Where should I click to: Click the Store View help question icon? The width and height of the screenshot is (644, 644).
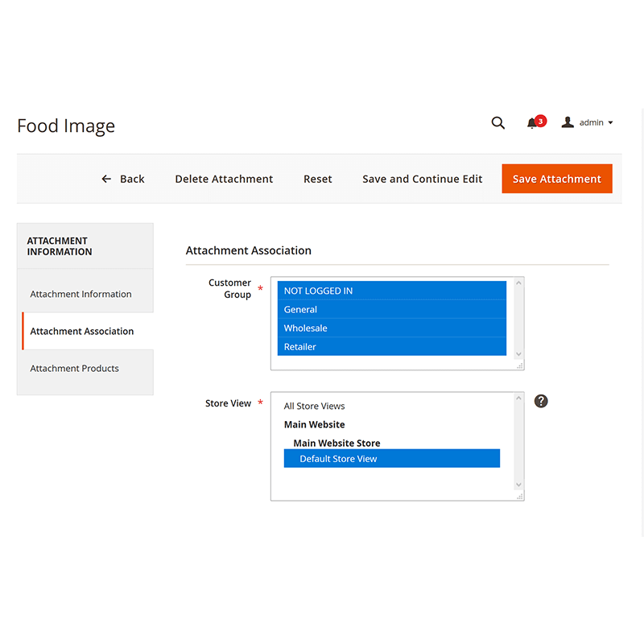tap(541, 401)
